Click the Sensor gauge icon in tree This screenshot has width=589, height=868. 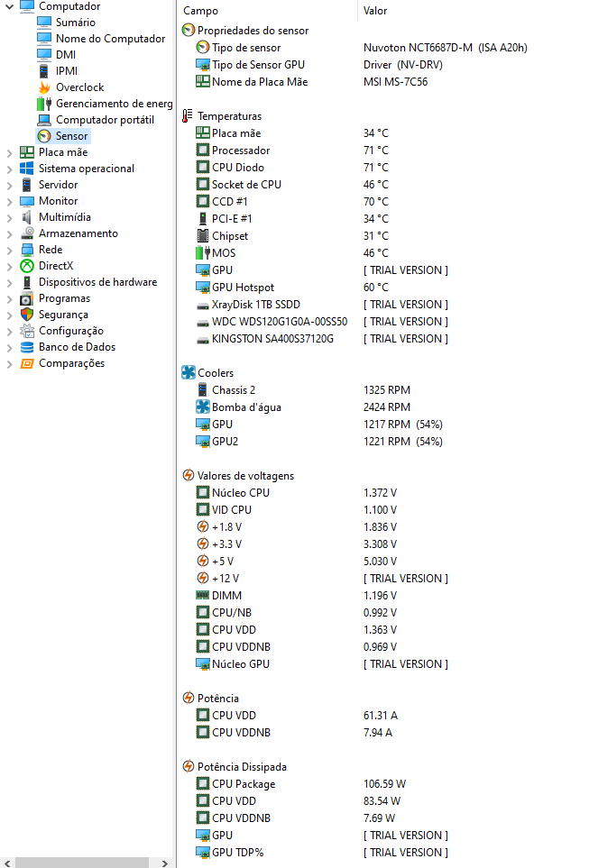tap(44, 135)
